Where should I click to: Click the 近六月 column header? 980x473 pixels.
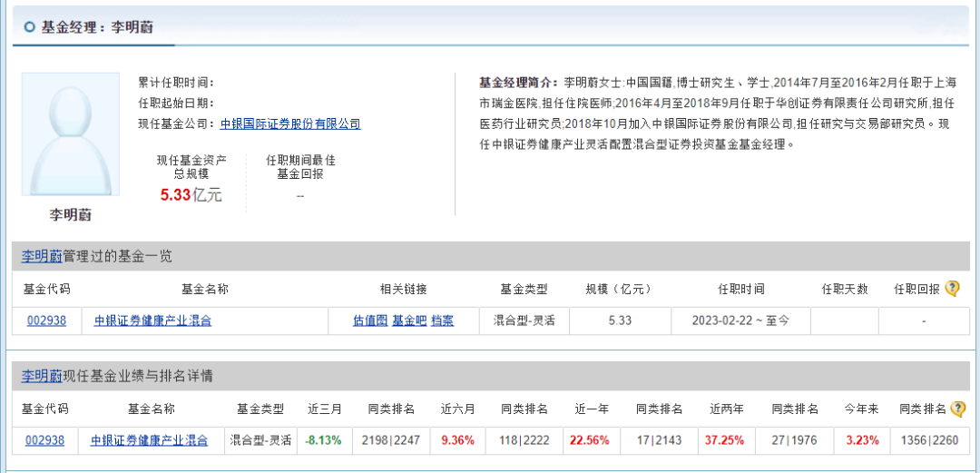pos(458,409)
